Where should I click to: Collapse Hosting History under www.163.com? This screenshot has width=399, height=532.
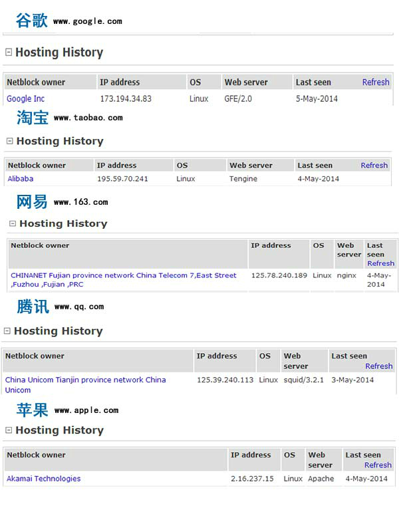click(13, 223)
